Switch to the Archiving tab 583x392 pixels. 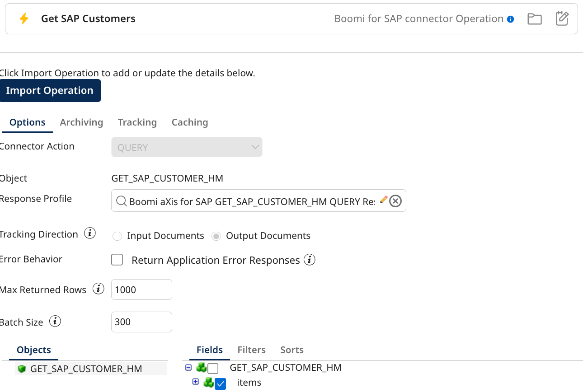[81, 122]
